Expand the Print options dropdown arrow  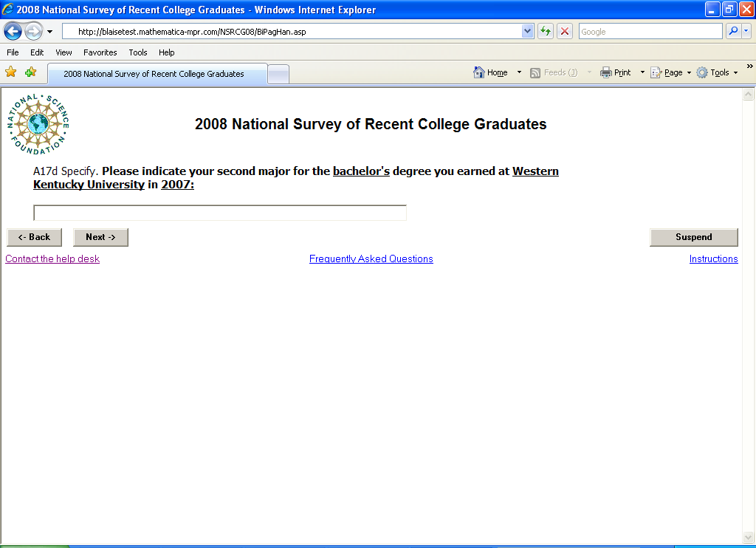(642, 72)
